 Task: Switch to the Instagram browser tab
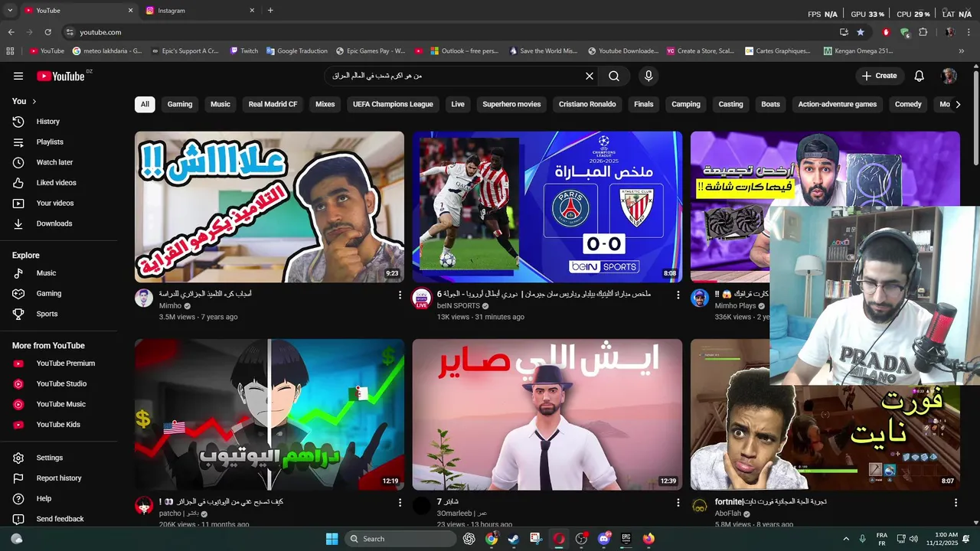coord(198,11)
